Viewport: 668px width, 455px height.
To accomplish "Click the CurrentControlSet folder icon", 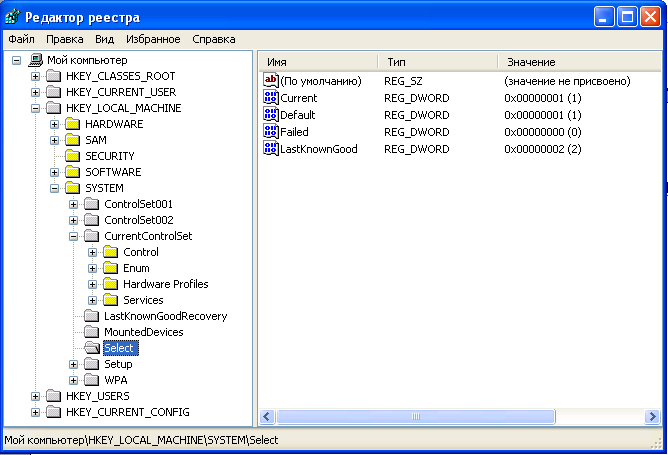I will pyautogui.click(x=92, y=236).
